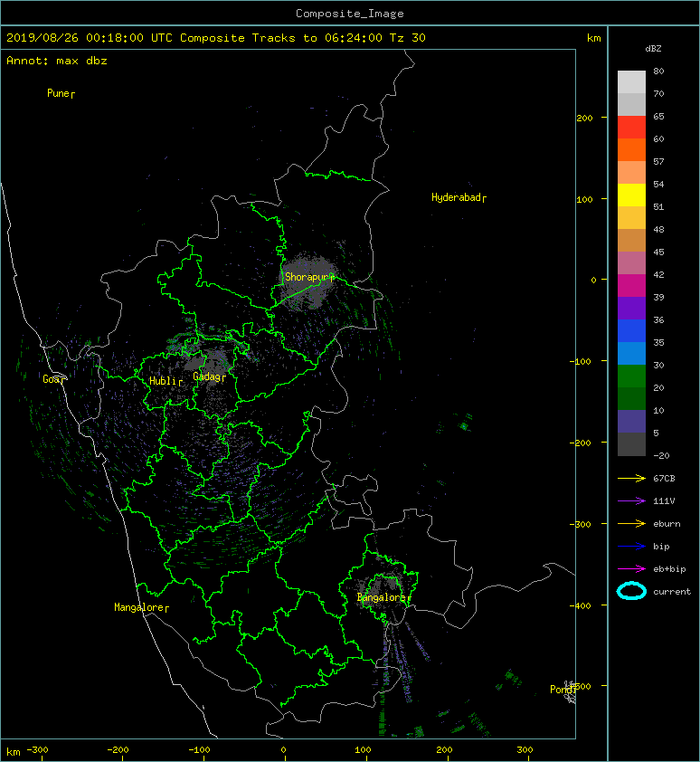The width and height of the screenshot is (700, 762).
Task: Click the Hyderabad city label
Action: tap(459, 197)
